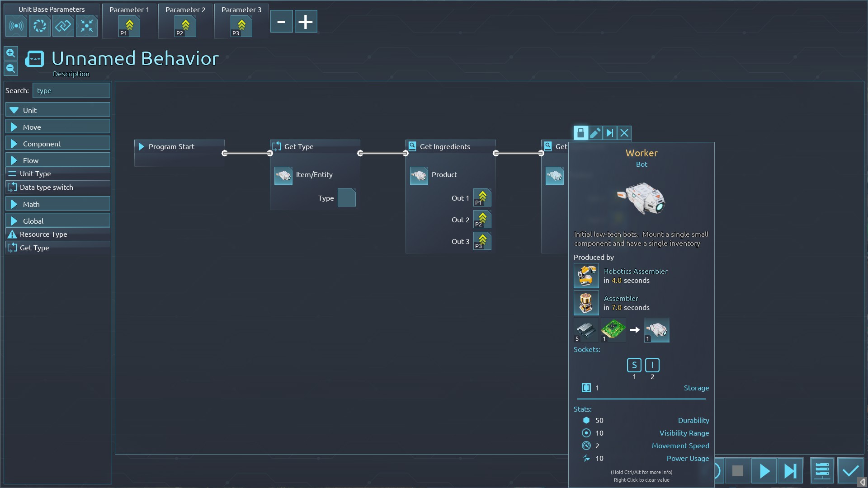Image resolution: width=868 pixels, height=488 pixels.
Task: Expand the Math category
Action: pos(58,204)
